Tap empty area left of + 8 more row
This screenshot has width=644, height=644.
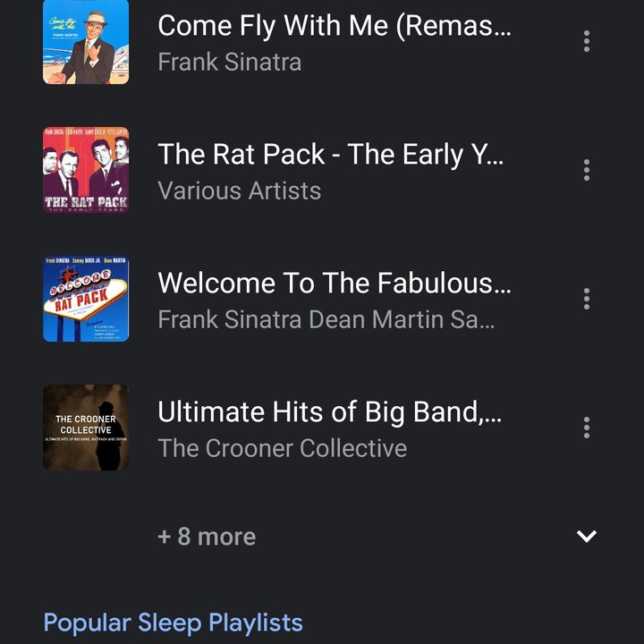[86, 537]
